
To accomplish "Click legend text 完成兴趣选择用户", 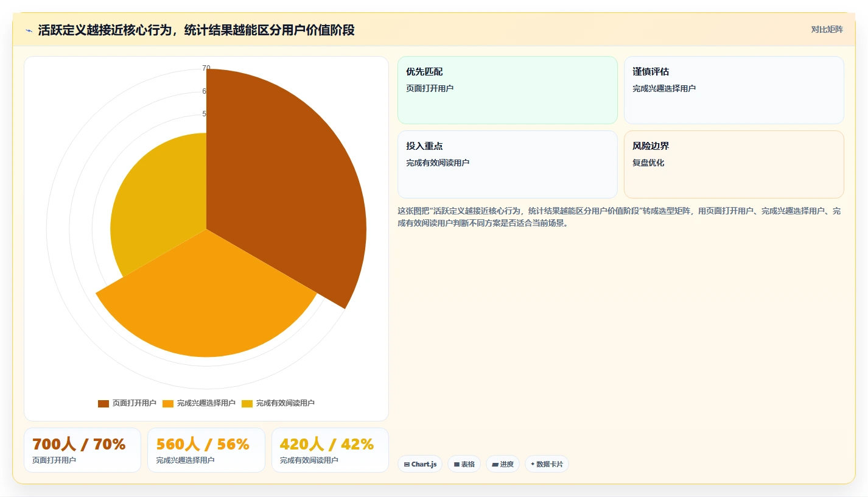I will click(206, 403).
